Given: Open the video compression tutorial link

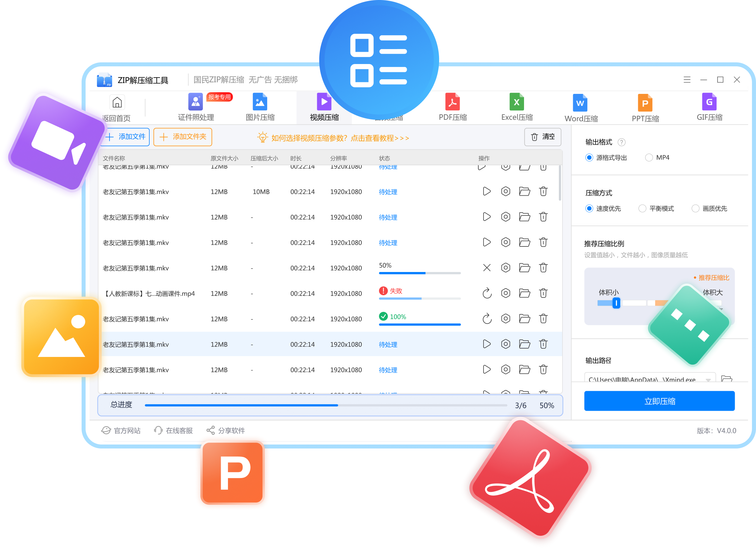Looking at the screenshot, I should click(333, 138).
